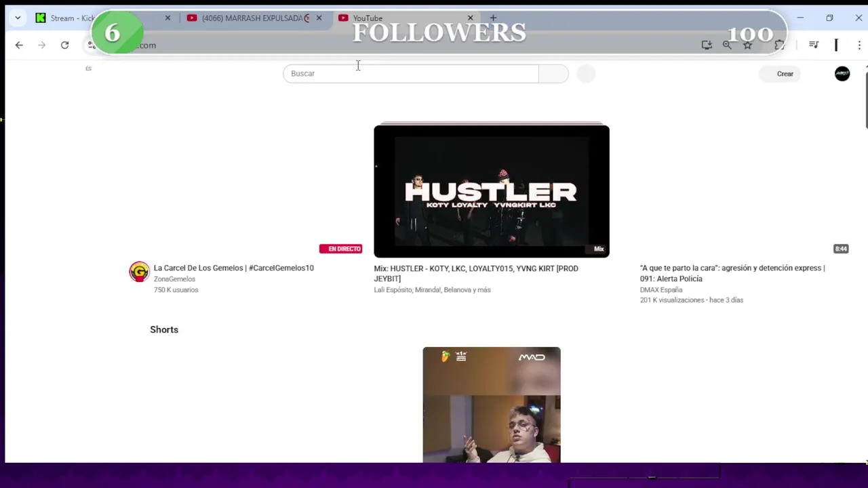Open La Carcel De Los Gemelos stream title

coord(233,268)
